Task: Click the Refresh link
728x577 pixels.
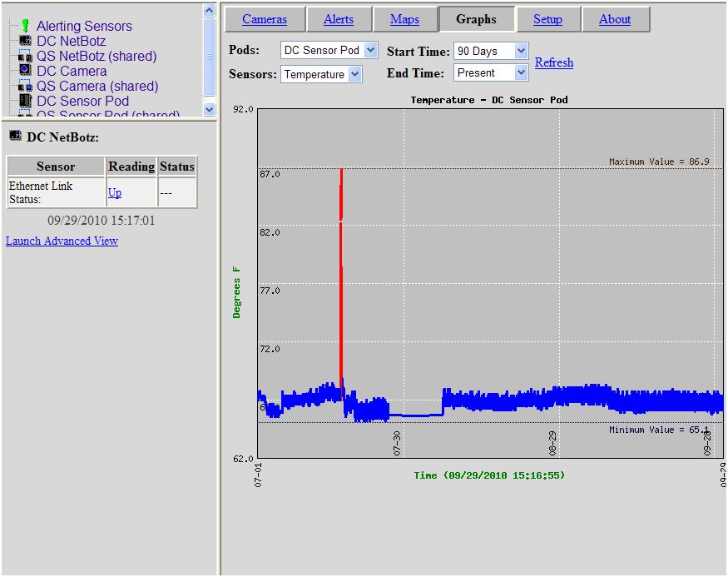Action: (x=554, y=62)
